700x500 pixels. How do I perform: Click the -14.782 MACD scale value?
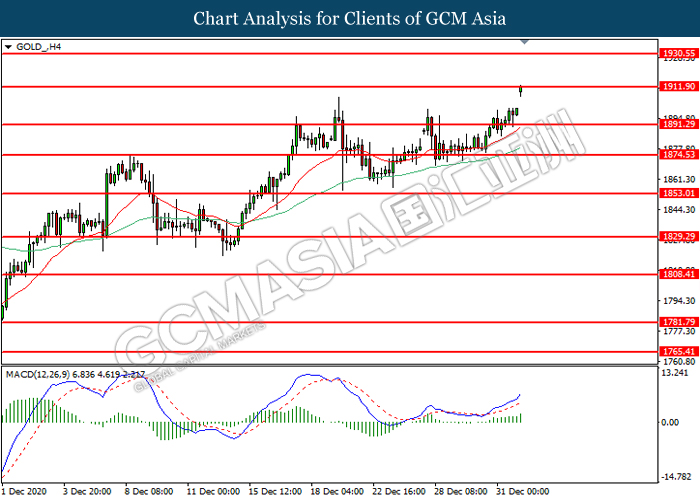click(676, 477)
